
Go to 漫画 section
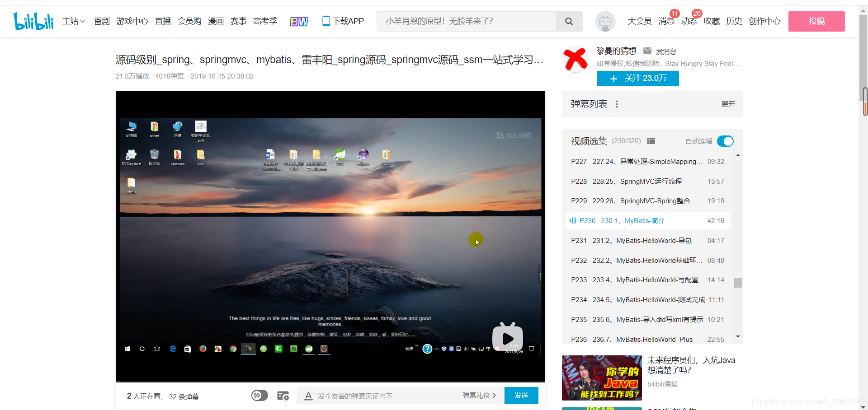(216, 21)
